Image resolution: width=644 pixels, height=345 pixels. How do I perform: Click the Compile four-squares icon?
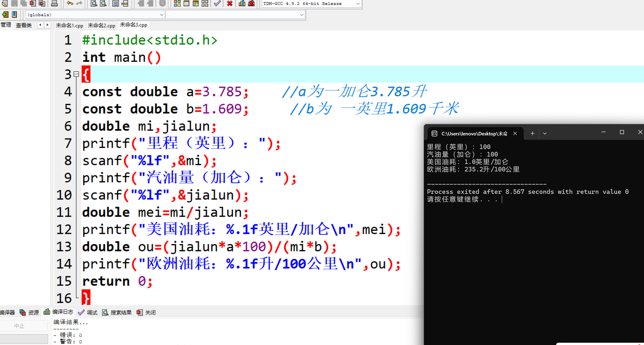[177, 3]
